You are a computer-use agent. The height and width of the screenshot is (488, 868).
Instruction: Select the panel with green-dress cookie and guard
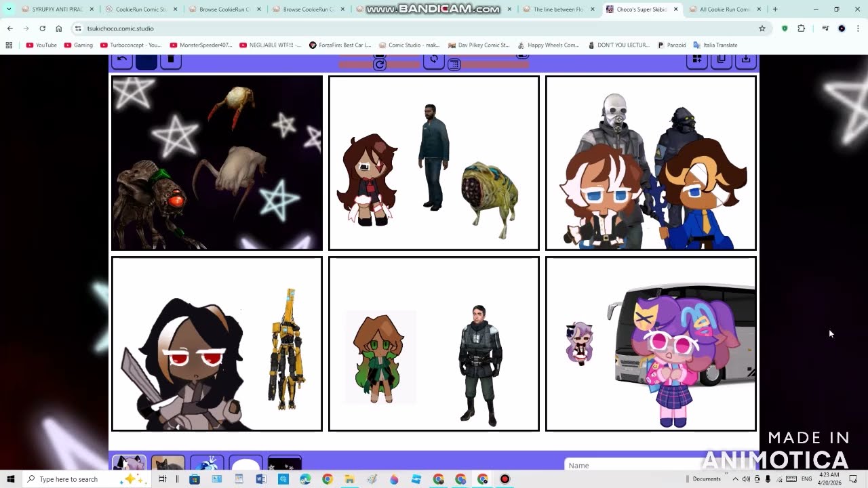pos(434,344)
